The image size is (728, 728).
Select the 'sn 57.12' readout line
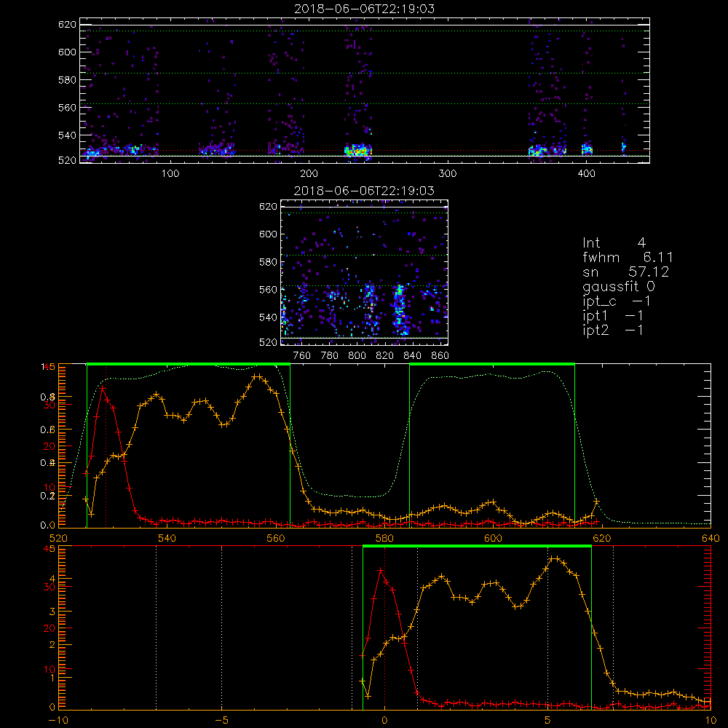click(625, 272)
